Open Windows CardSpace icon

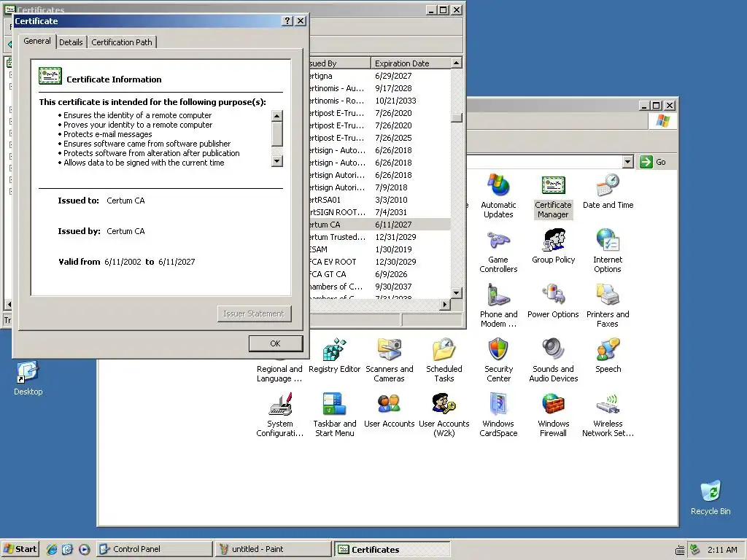pos(498,415)
